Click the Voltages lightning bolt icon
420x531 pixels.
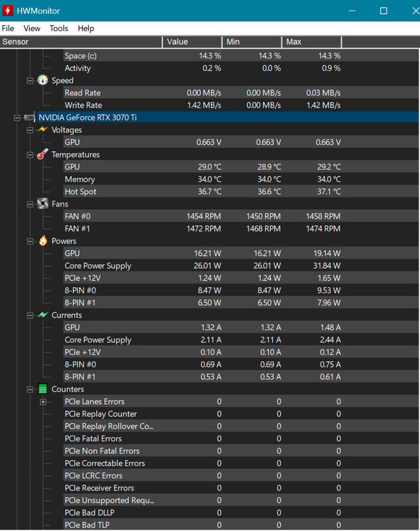click(x=42, y=130)
